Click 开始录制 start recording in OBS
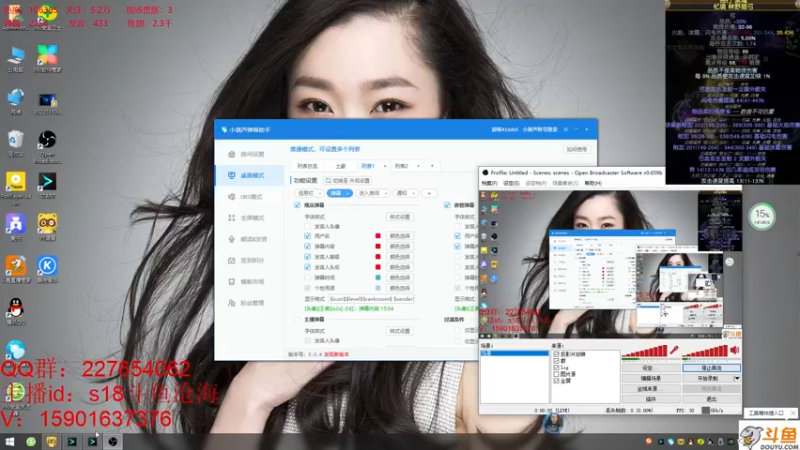Image resolution: width=800 pixels, height=450 pixels. pos(708,379)
